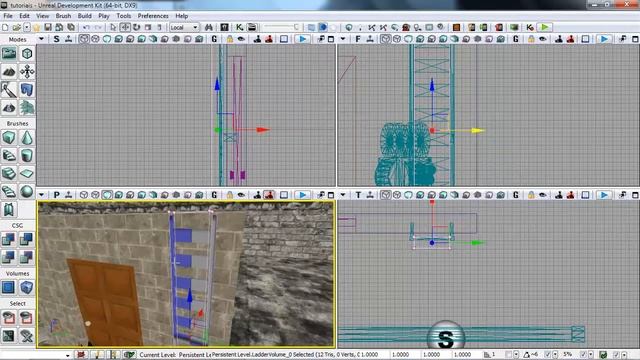Adjust far-clipping plane slider in main toolbar
The image size is (640, 360).
tap(281, 27)
